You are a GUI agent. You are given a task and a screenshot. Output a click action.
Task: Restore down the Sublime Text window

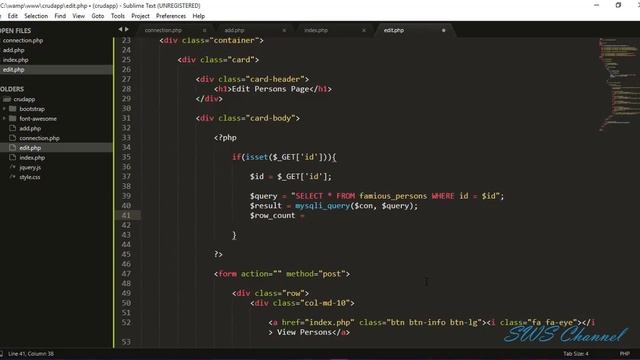point(618,5)
